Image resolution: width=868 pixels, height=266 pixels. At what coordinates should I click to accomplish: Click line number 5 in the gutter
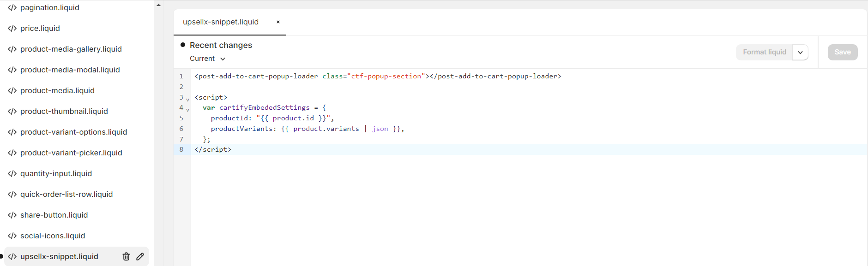(181, 118)
